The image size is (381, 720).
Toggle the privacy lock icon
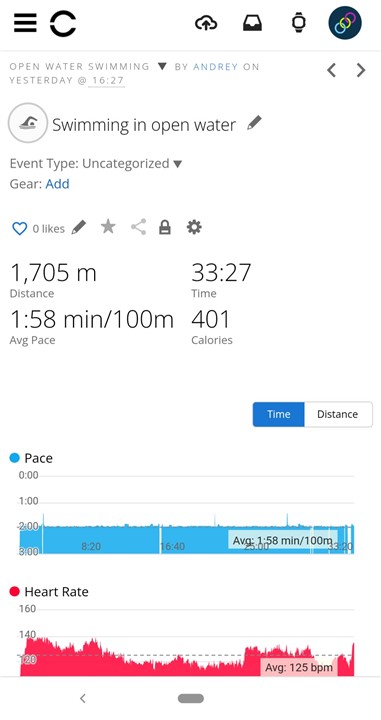165,227
